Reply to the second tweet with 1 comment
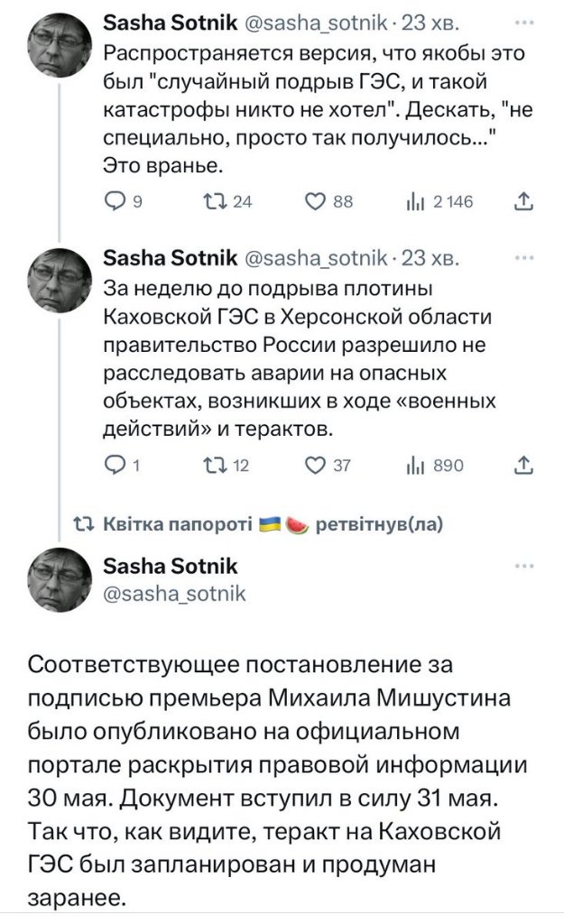564x924 pixels. pos(115,465)
